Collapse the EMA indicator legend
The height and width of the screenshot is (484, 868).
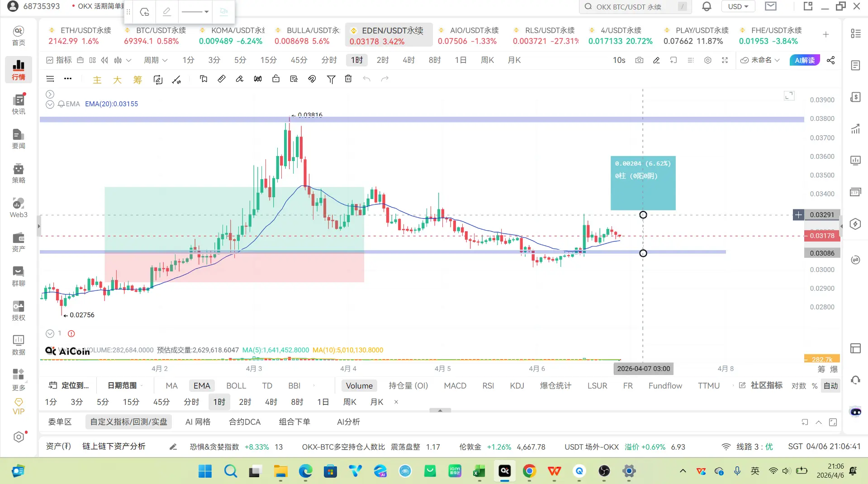pos(50,104)
